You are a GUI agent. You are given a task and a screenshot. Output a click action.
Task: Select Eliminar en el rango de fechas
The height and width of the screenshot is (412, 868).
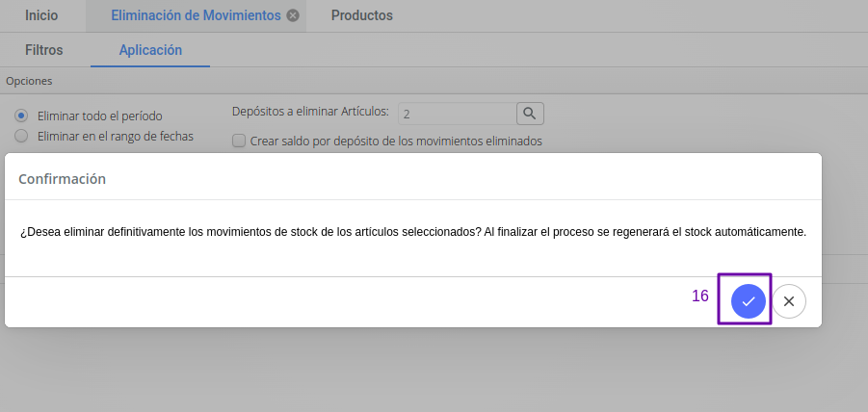pos(21,136)
